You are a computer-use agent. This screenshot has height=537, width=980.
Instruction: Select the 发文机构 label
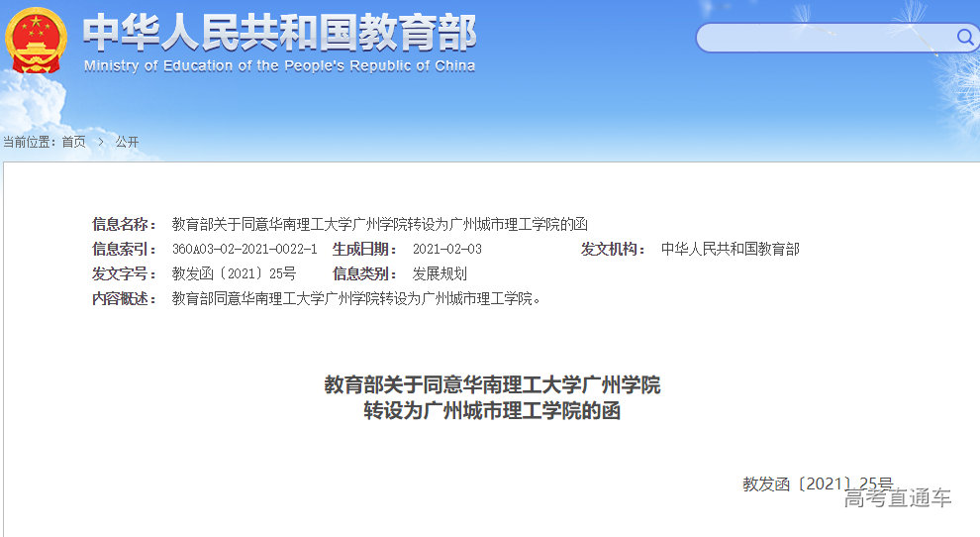pyautogui.click(x=613, y=249)
